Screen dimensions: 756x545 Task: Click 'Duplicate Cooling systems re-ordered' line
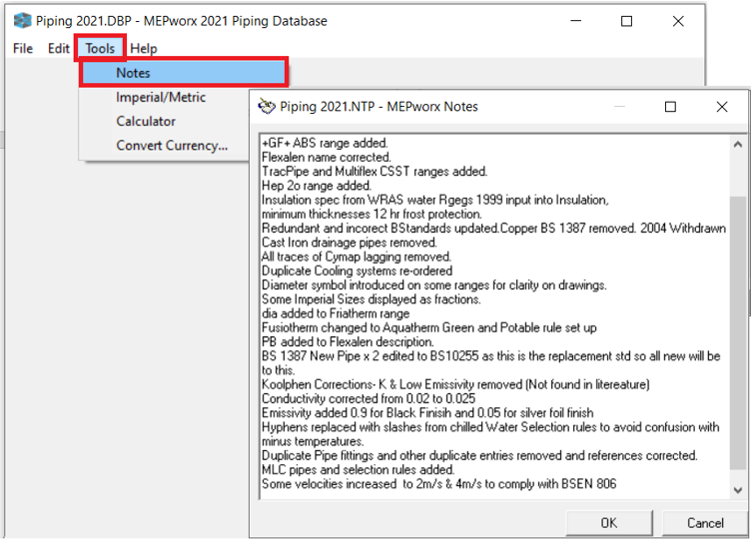pyautogui.click(x=358, y=271)
